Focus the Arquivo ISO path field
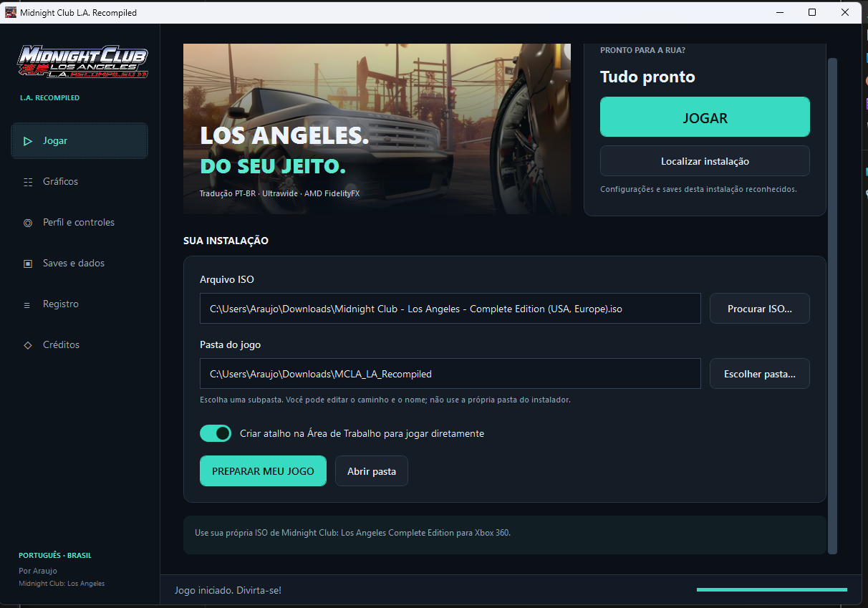 (x=450, y=309)
